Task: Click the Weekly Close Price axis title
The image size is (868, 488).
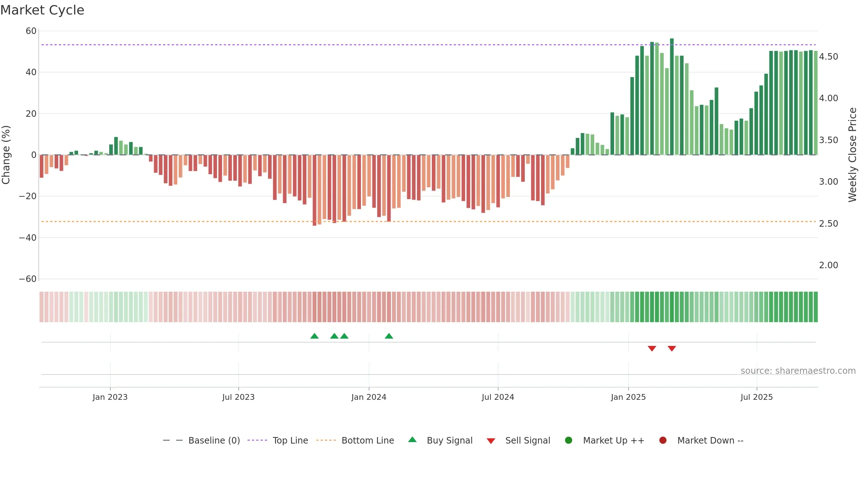Action: [x=852, y=155]
